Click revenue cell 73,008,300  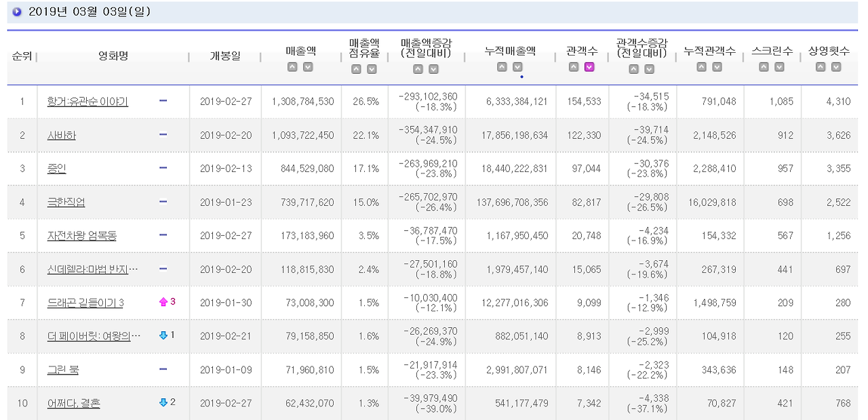coord(307,303)
